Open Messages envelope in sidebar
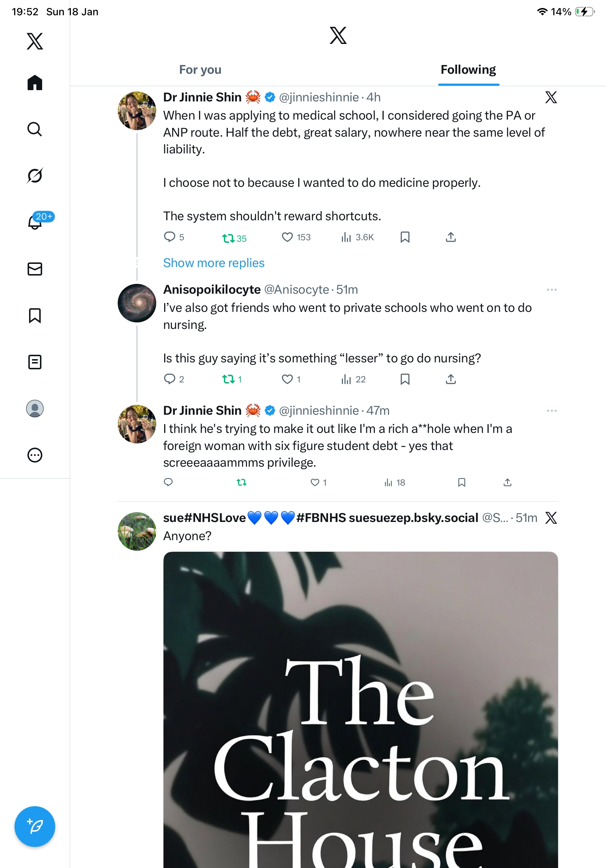This screenshot has width=606, height=868. pos(35,269)
